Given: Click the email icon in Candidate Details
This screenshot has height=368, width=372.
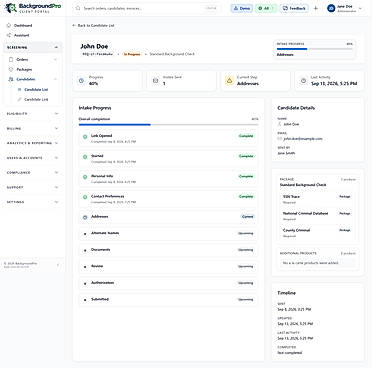Looking at the screenshot, I should point(280,139).
